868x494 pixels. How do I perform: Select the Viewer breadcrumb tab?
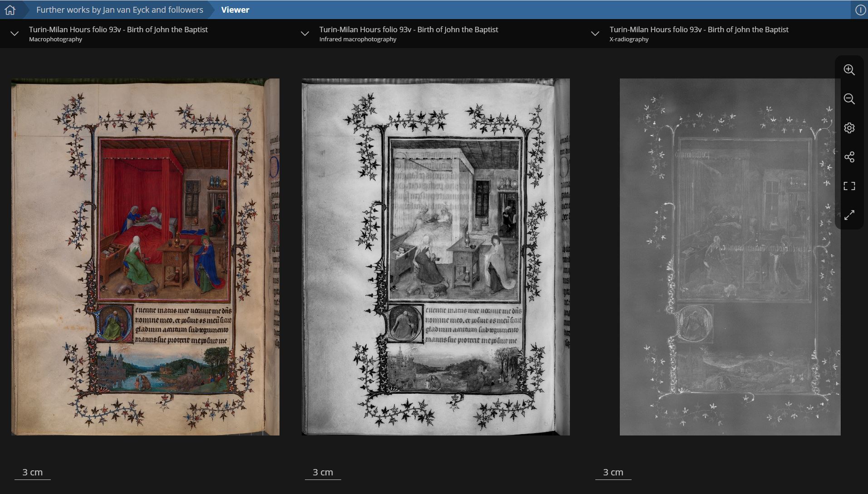pos(235,10)
